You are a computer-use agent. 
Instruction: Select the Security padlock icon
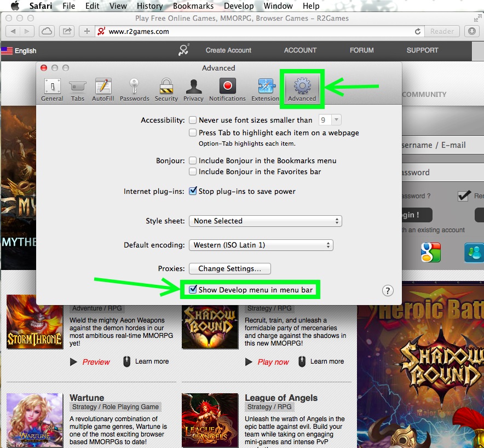[166, 90]
